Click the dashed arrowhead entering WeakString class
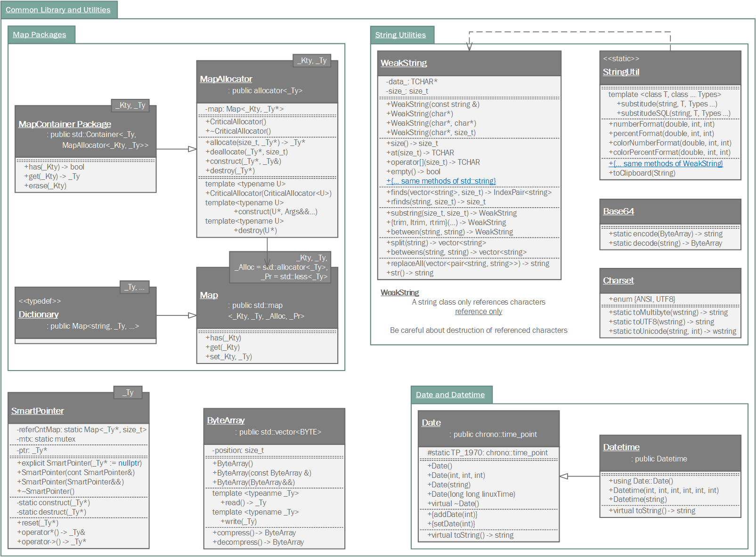 click(x=469, y=46)
